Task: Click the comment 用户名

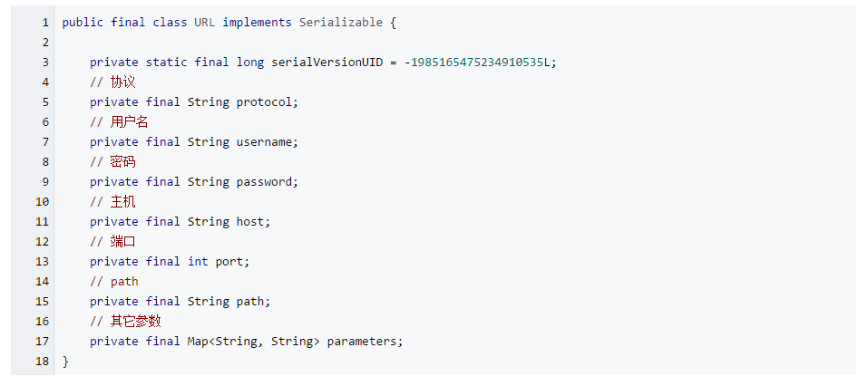Action: 129,122
